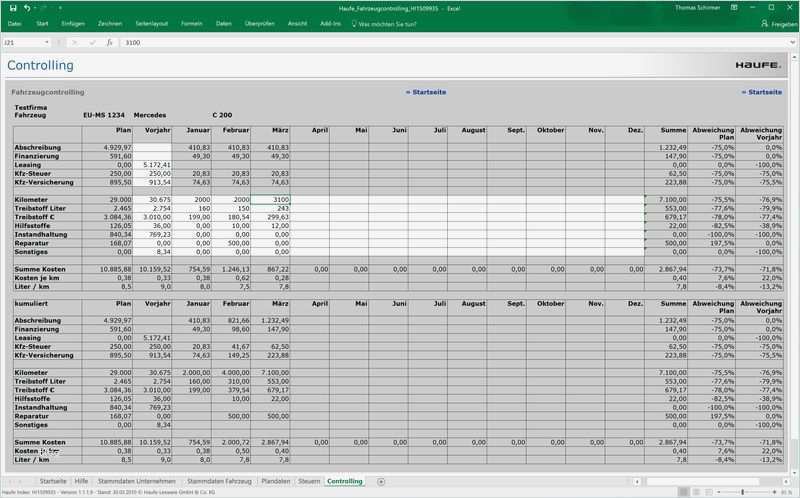Viewport: 800px width, 498px height.
Task: Switch to the Start ribbon tab
Action: pos(42,24)
